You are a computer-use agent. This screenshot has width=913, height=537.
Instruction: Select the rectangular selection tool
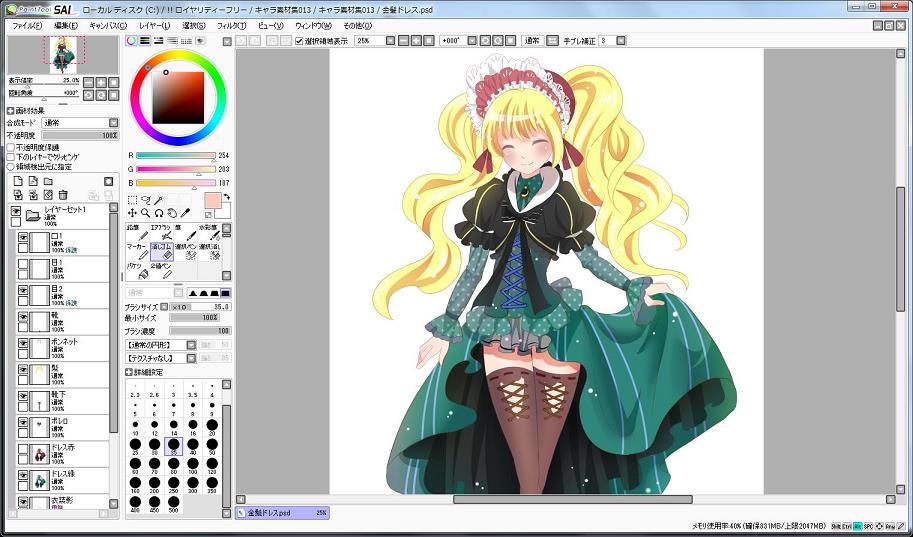point(132,200)
